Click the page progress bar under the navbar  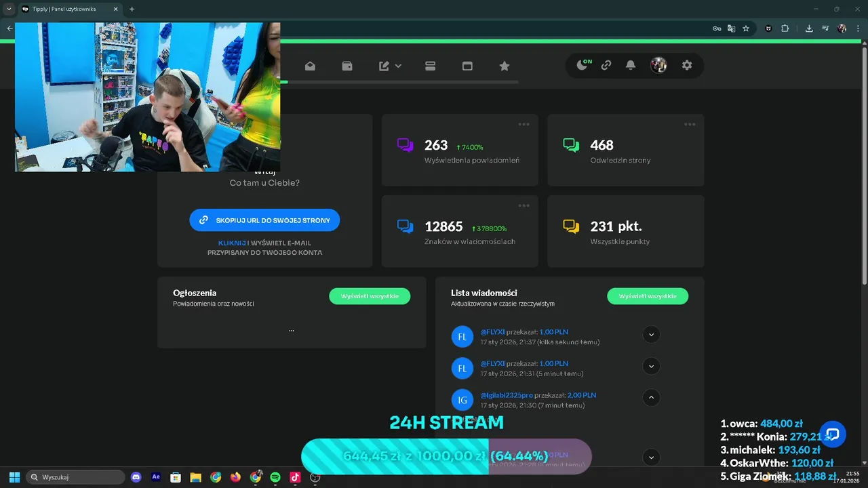point(399,82)
